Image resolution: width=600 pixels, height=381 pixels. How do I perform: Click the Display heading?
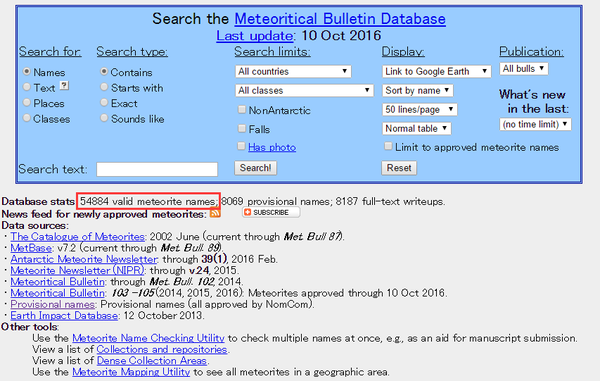coord(403,51)
